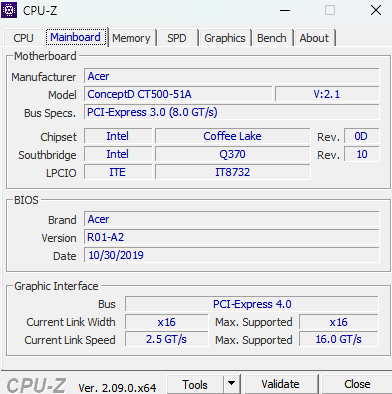This screenshot has width=392, height=394.
Task: Switch to the Memory tab
Action: (x=131, y=38)
